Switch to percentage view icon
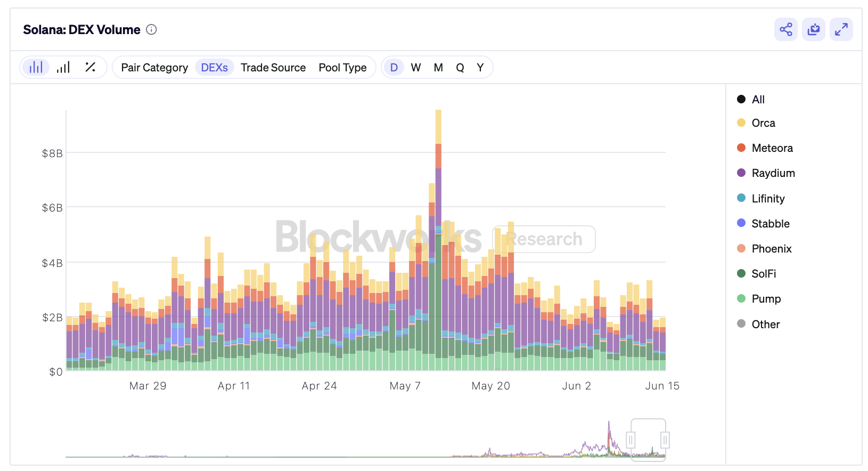The width and height of the screenshot is (868, 471). pos(90,67)
